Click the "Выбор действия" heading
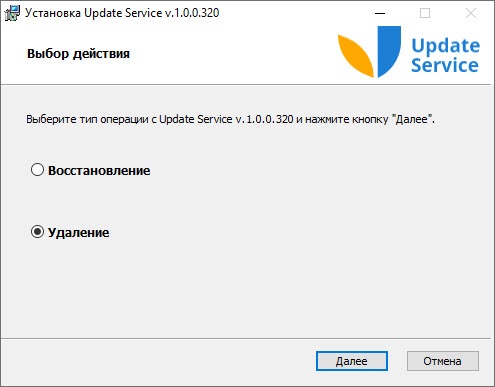This screenshot has height=387, width=495. click(x=78, y=54)
